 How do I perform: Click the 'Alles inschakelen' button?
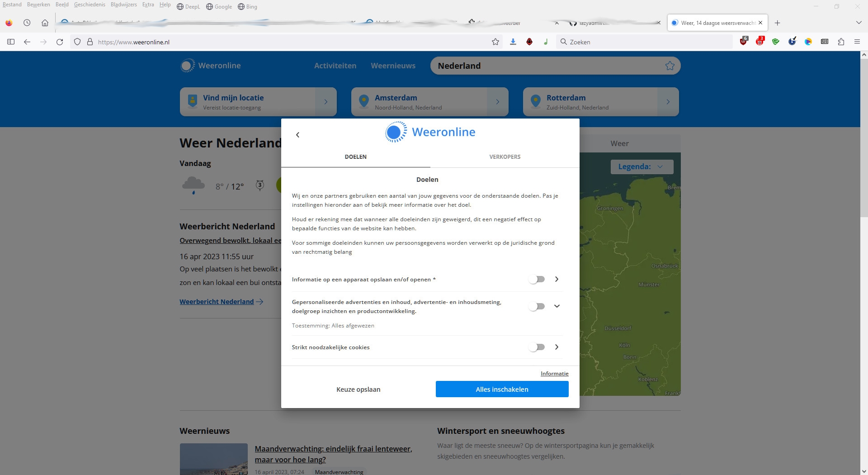click(502, 389)
